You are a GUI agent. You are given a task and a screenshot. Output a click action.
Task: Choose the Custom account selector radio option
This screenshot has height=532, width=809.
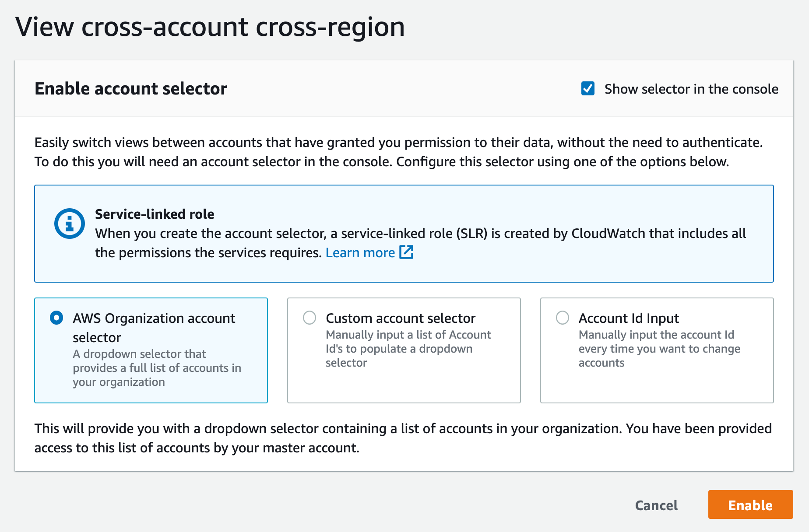pos(310,318)
